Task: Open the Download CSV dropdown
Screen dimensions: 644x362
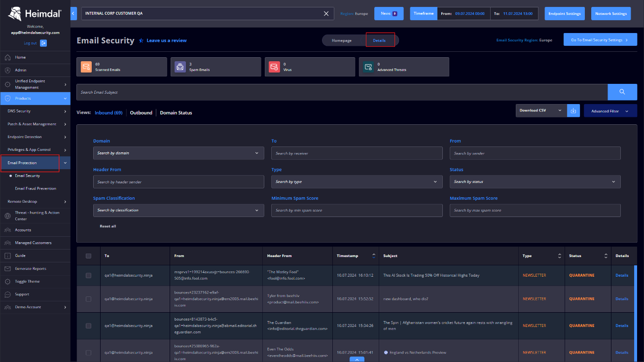Action: point(541,110)
